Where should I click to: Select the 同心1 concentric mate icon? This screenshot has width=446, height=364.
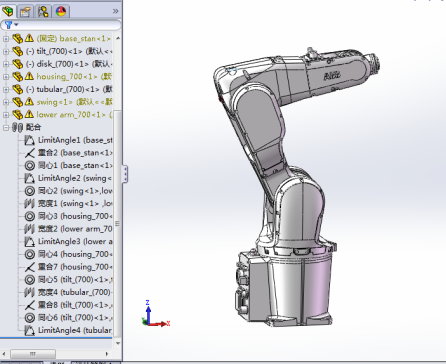click(x=30, y=166)
